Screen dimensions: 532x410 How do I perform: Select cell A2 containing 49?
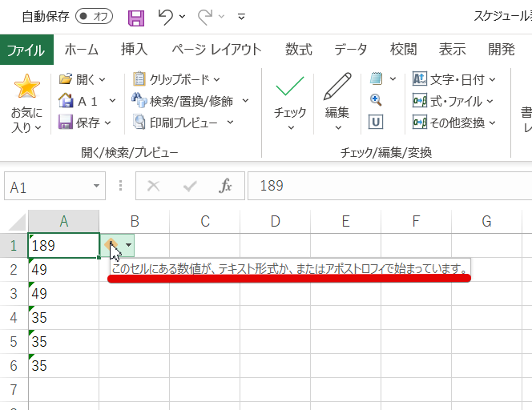click(64, 270)
